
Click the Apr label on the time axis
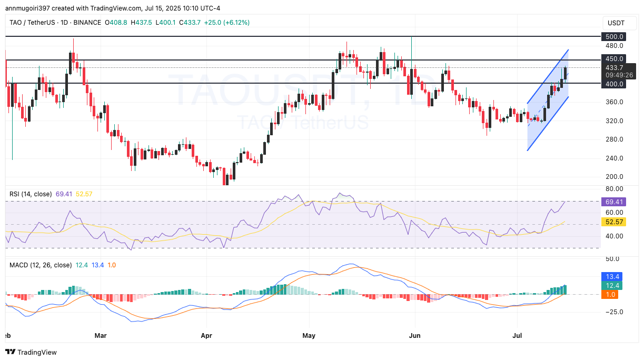[x=206, y=335]
